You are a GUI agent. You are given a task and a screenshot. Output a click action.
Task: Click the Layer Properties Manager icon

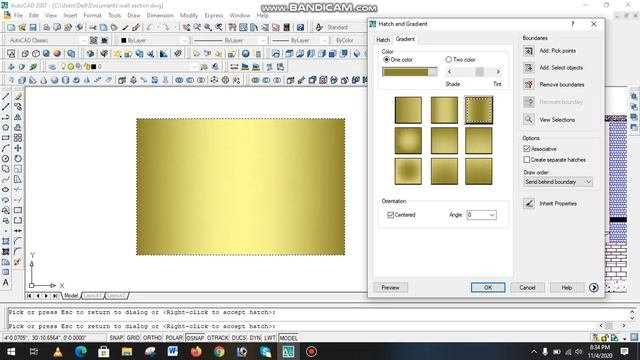click(52, 67)
